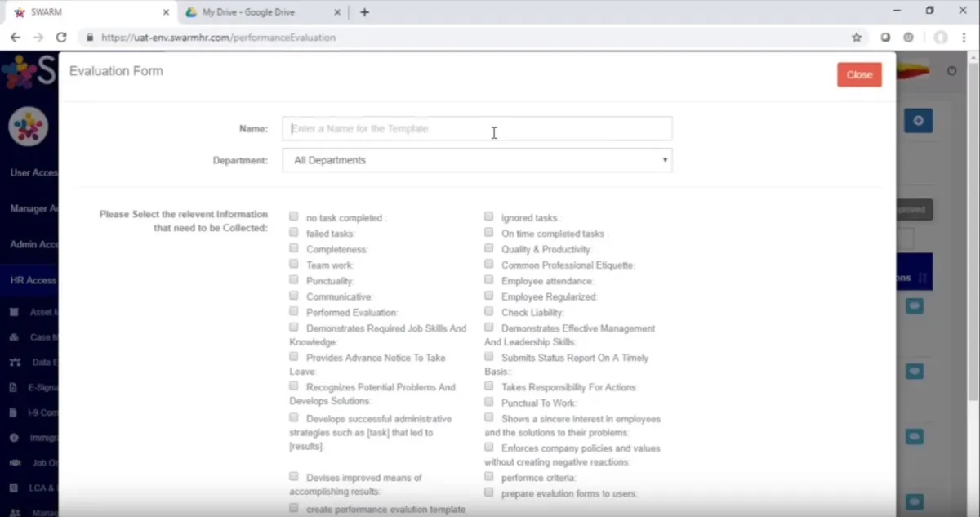Image resolution: width=980 pixels, height=517 pixels.
Task: Reload the page with refresh icon
Action: pyautogui.click(x=61, y=38)
